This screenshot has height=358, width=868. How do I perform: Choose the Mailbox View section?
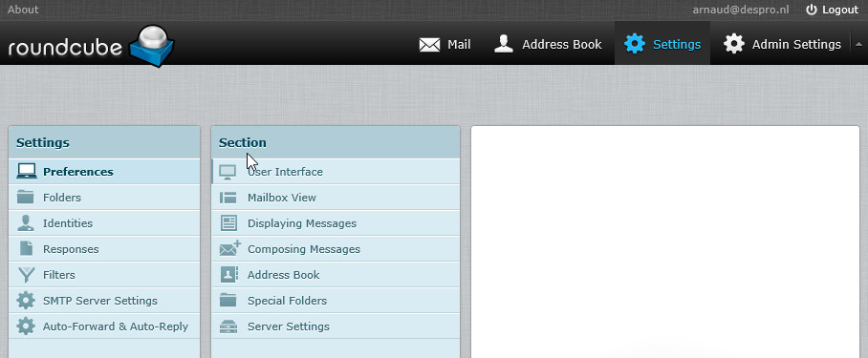336,198
